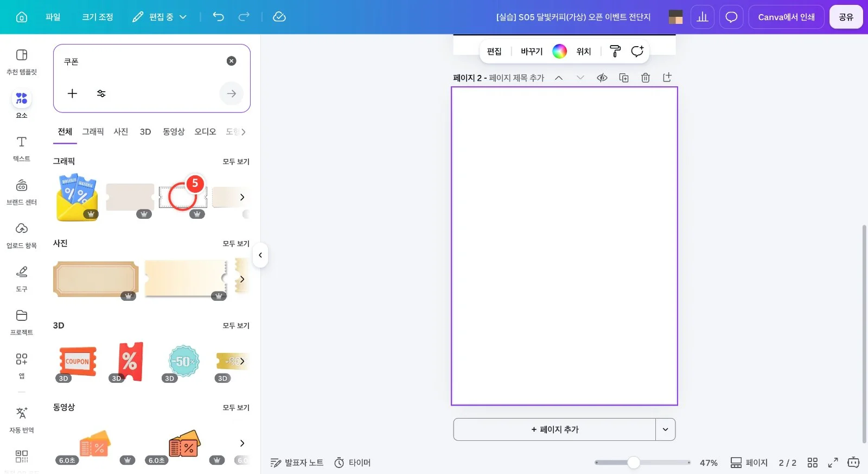
Task: Click the + 페이지 추가 button
Action: (x=554, y=429)
